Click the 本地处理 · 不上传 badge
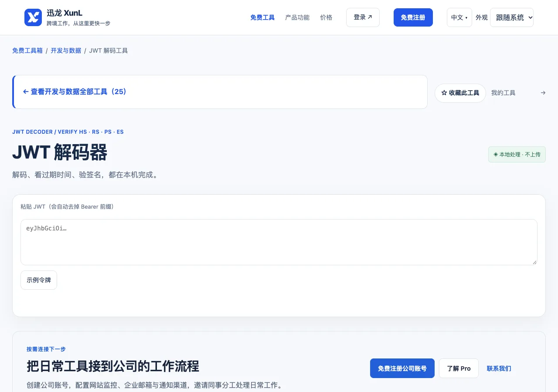 [x=517, y=155]
